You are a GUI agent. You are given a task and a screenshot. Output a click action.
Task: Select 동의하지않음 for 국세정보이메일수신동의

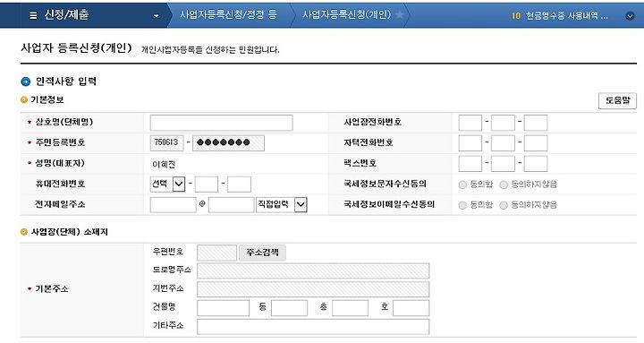click(x=504, y=205)
